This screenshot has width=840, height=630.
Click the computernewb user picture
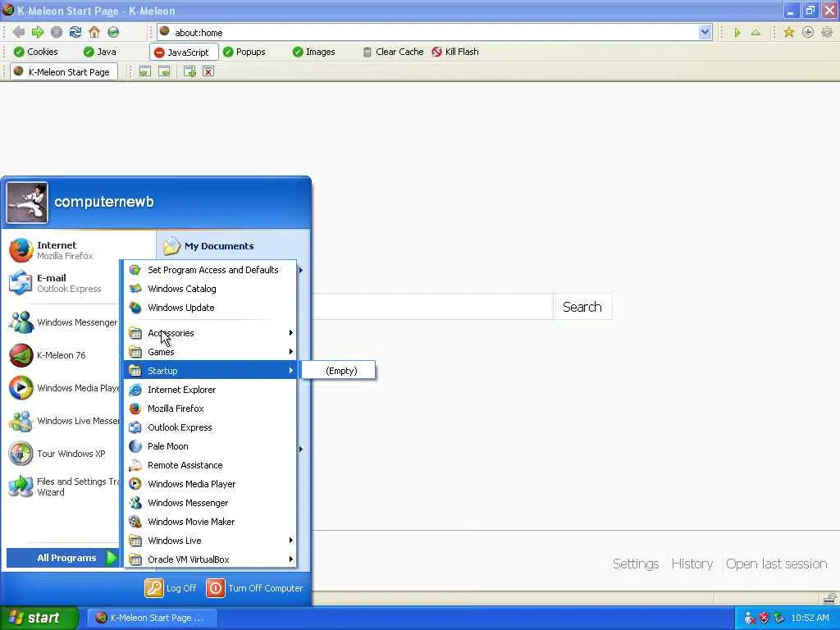(x=27, y=203)
